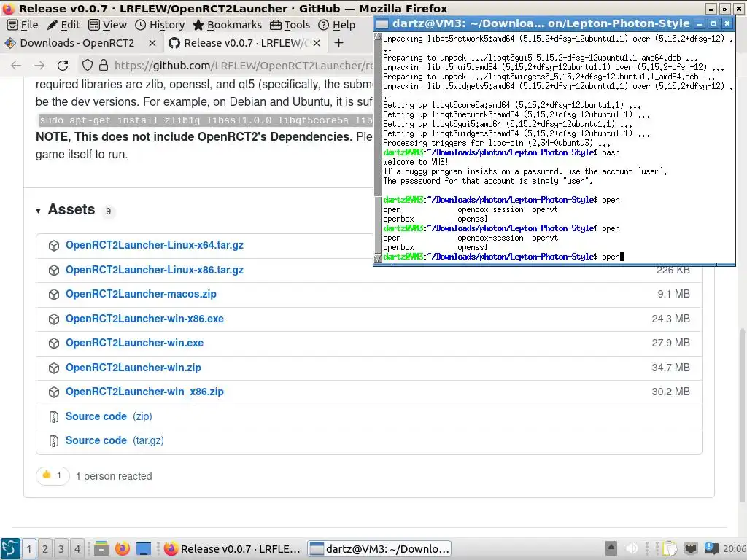Open the file manager from taskbar
The width and height of the screenshot is (747, 560).
[101, 549]
